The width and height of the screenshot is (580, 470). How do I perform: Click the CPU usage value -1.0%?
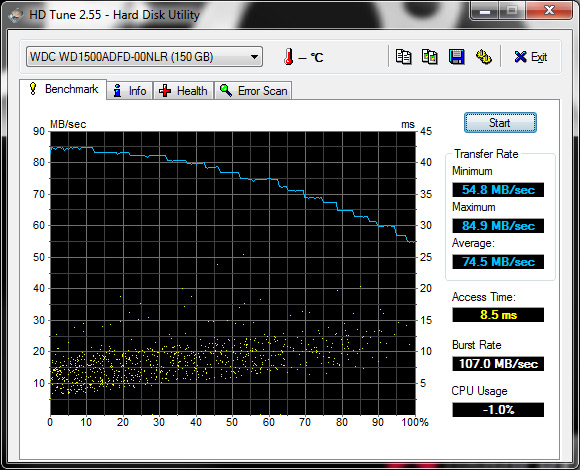coord(498,410)
